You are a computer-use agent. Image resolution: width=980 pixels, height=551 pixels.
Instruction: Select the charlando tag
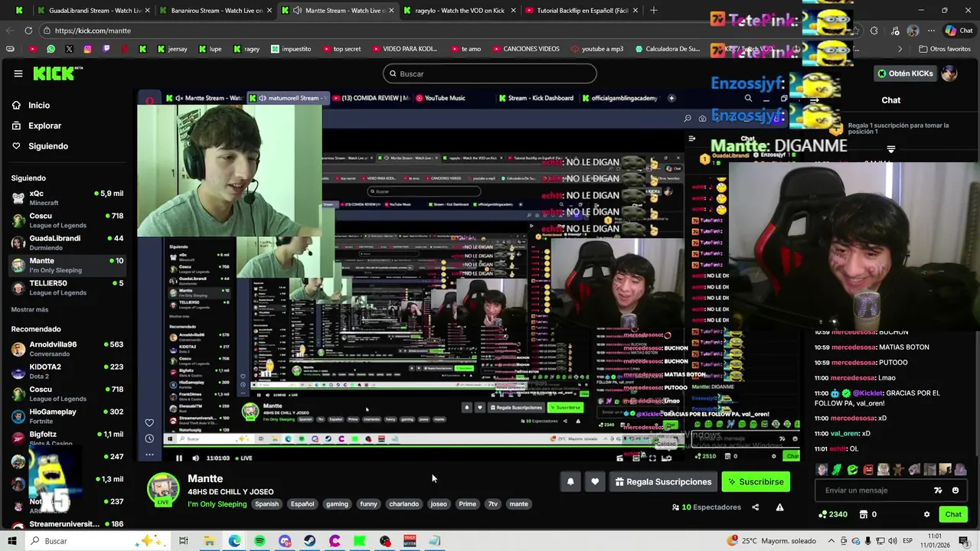(x=403, y=504)
